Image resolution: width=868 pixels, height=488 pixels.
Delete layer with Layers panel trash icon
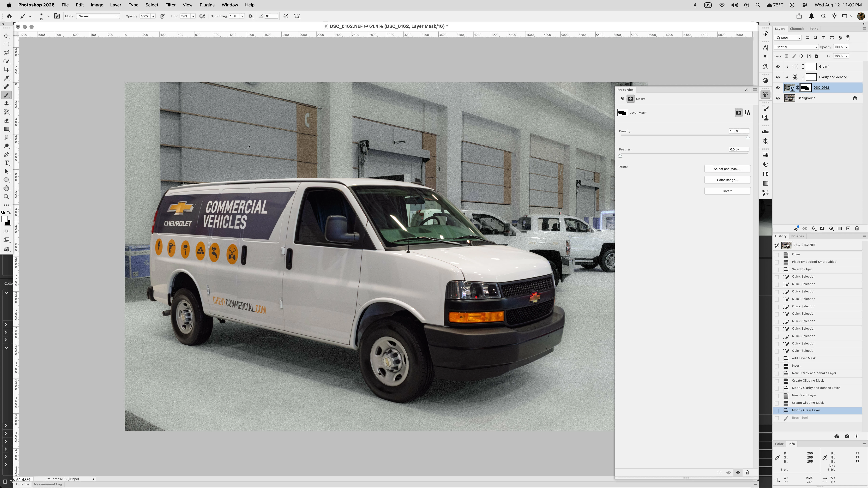[857, 229]
